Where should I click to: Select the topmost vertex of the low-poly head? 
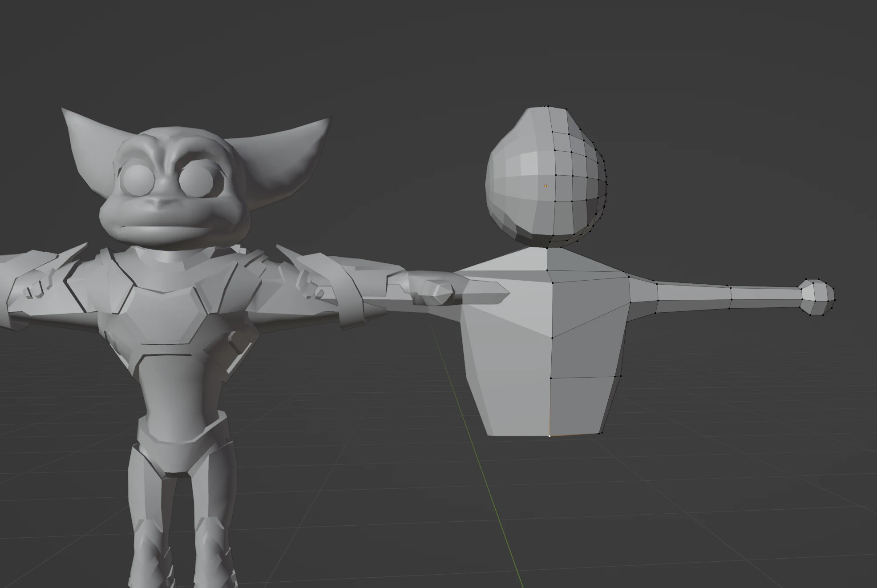pyautogui.click(x=548, y=107)
